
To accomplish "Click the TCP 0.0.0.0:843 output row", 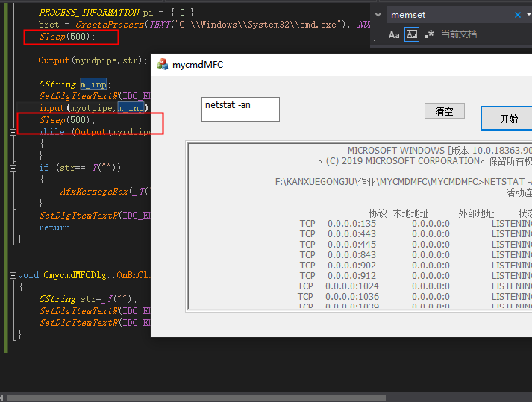I will (x=416, y=255).
